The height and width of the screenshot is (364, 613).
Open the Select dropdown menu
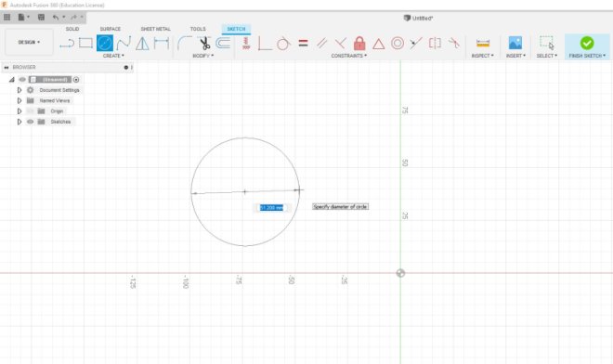coord(546,56)
